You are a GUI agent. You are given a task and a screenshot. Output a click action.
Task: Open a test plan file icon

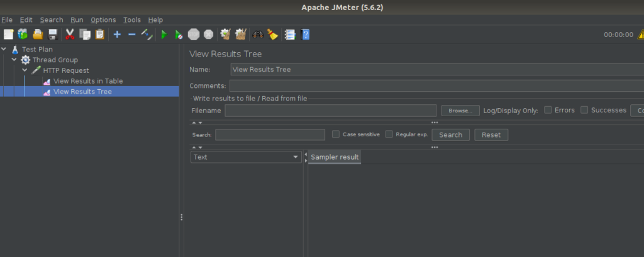(38, 35)
